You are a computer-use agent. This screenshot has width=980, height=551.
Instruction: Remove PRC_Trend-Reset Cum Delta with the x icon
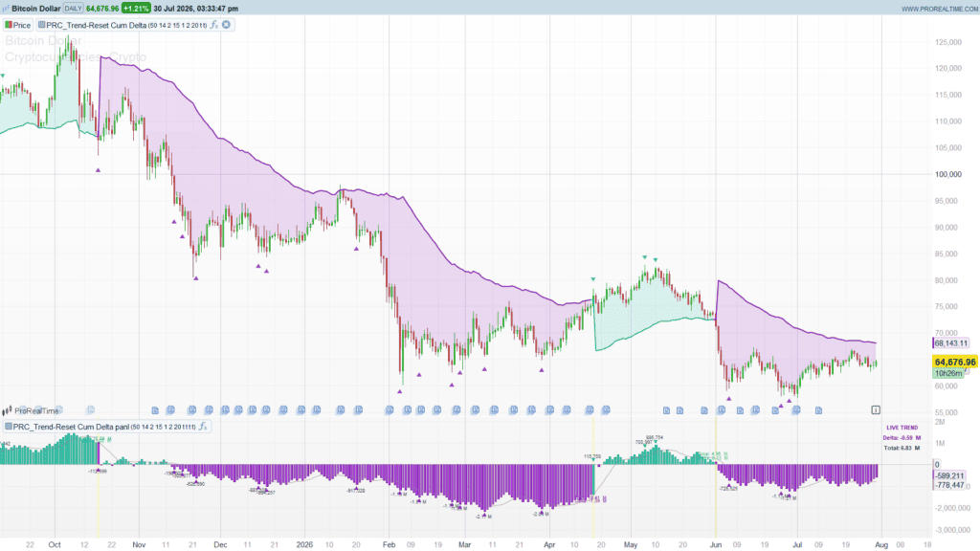pos(226,25)
